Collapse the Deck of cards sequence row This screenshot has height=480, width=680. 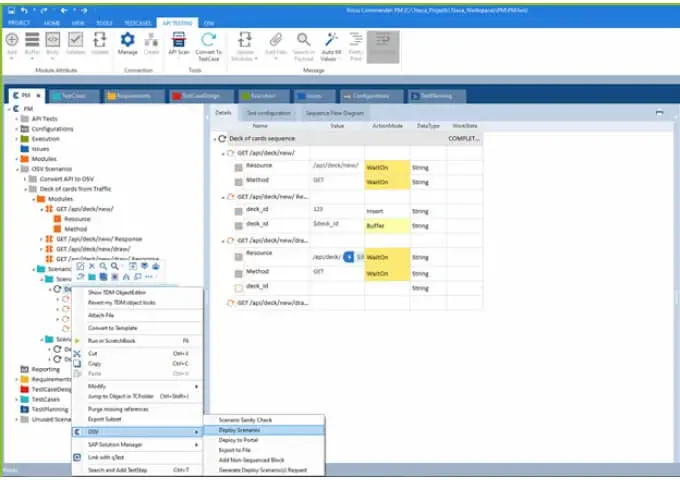(214, 138)
